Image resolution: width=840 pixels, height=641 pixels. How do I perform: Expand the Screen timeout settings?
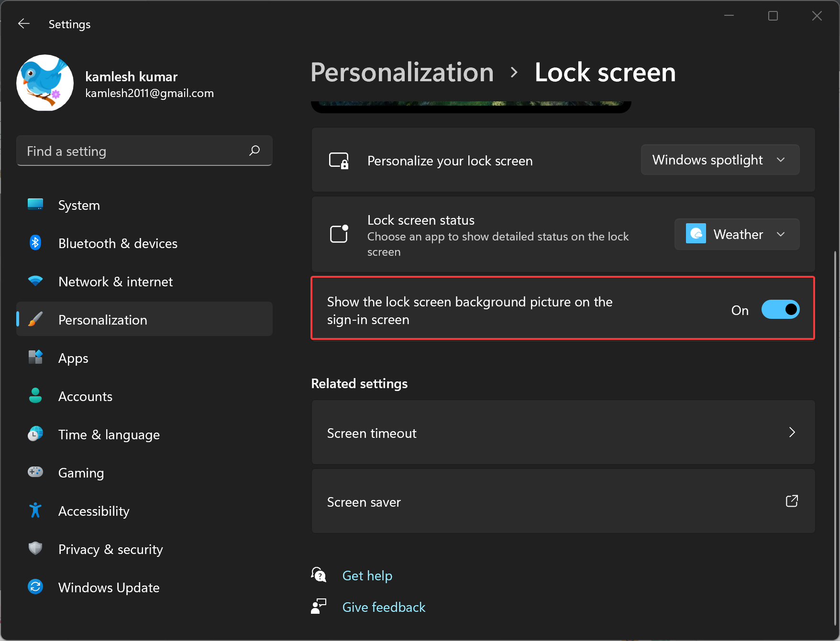click(x=562, y=433)
